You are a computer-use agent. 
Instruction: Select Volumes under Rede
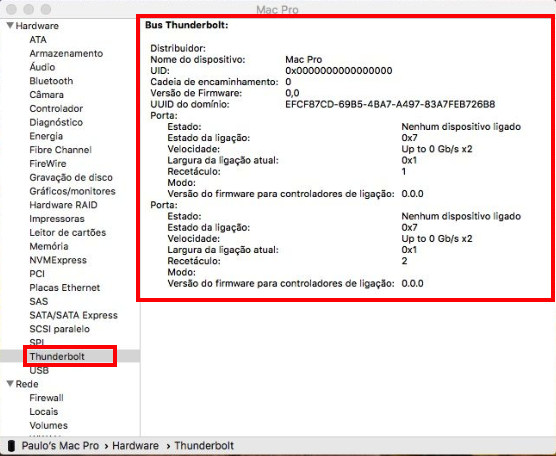coord(48,426)
